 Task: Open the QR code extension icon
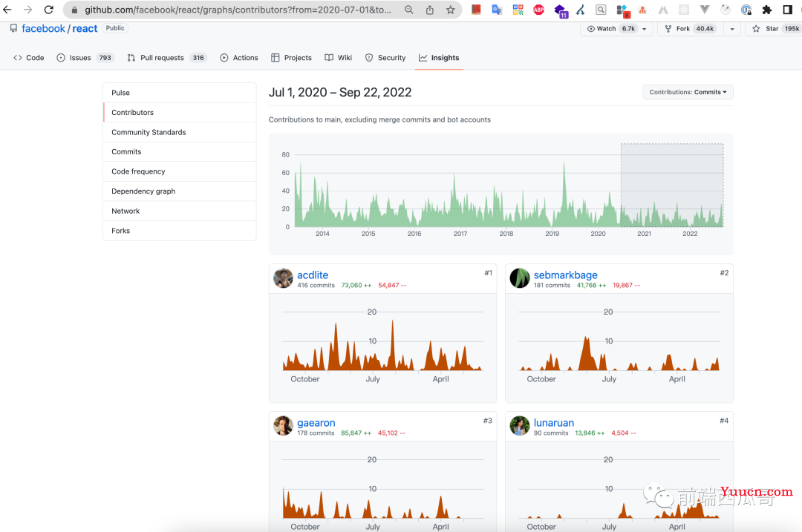pos(518,10)
